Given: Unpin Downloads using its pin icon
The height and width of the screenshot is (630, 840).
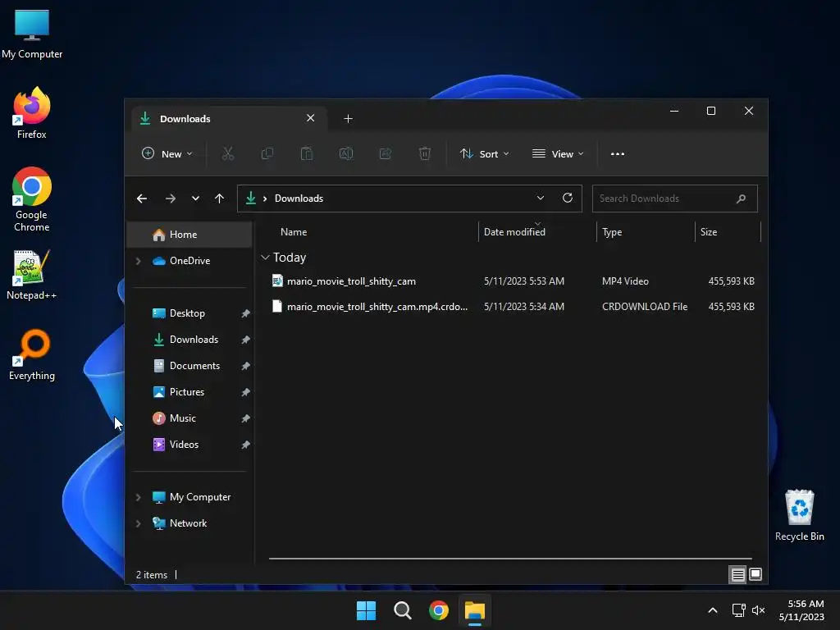Looking at the screenshot, I should [245, 340].
